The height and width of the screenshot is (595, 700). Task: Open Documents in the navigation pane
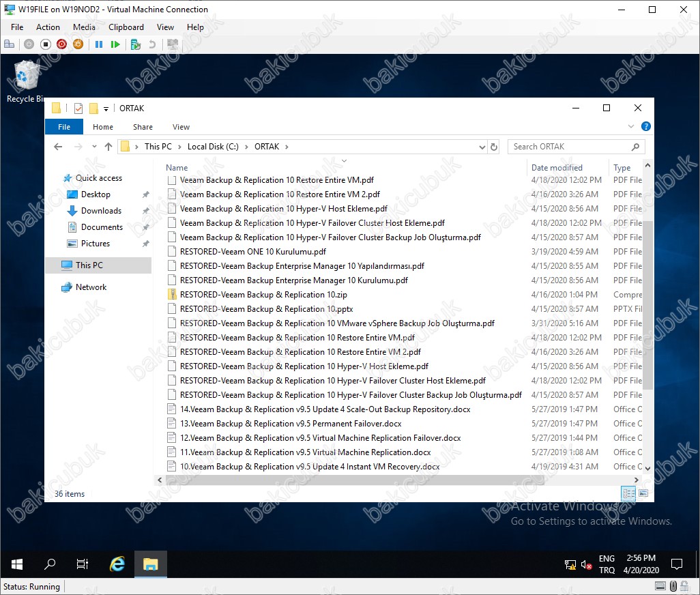[x=102, y=227]
